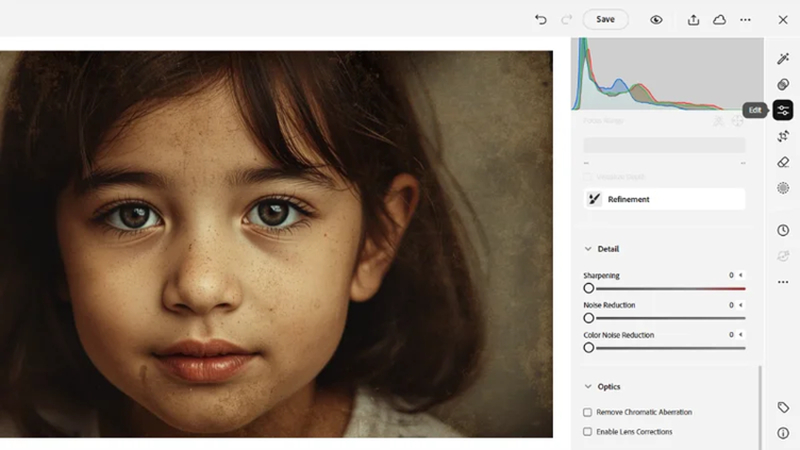Toggle the faded Visualize Depth checkbox
This screenshot has height=450, width=800.
[x=588, y=177]
